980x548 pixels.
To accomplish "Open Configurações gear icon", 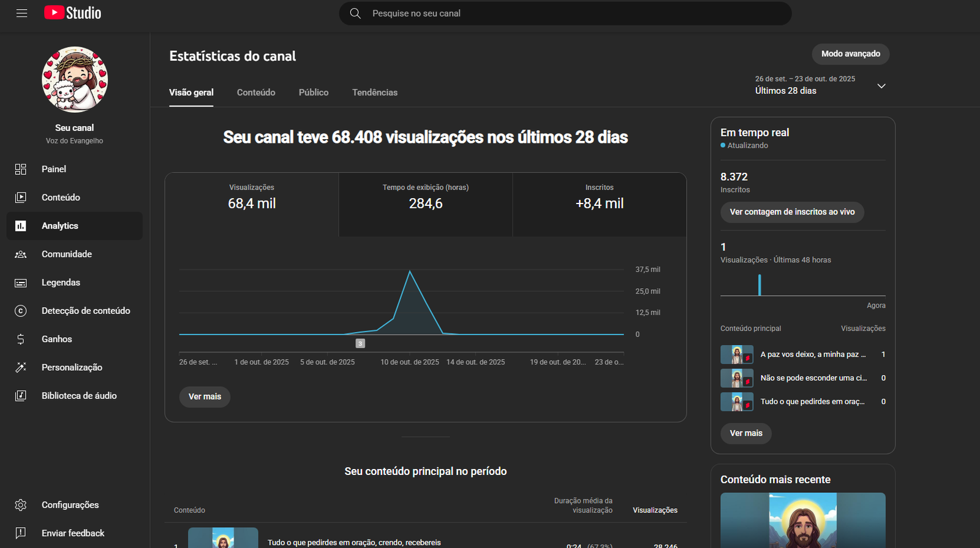I will click(21, 505).
